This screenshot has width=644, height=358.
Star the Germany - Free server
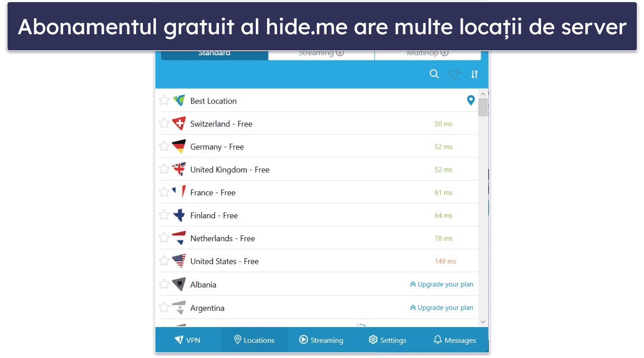[x=164, y=146]
